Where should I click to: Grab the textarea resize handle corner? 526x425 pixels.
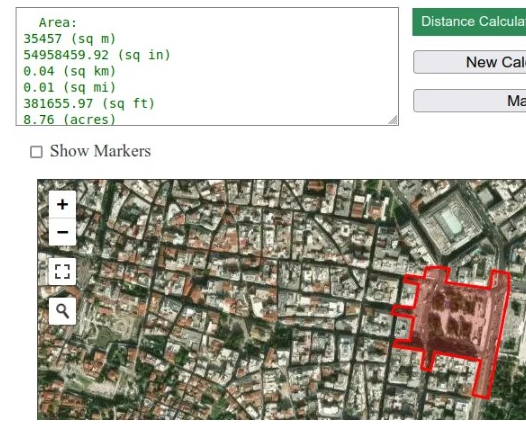393,120
